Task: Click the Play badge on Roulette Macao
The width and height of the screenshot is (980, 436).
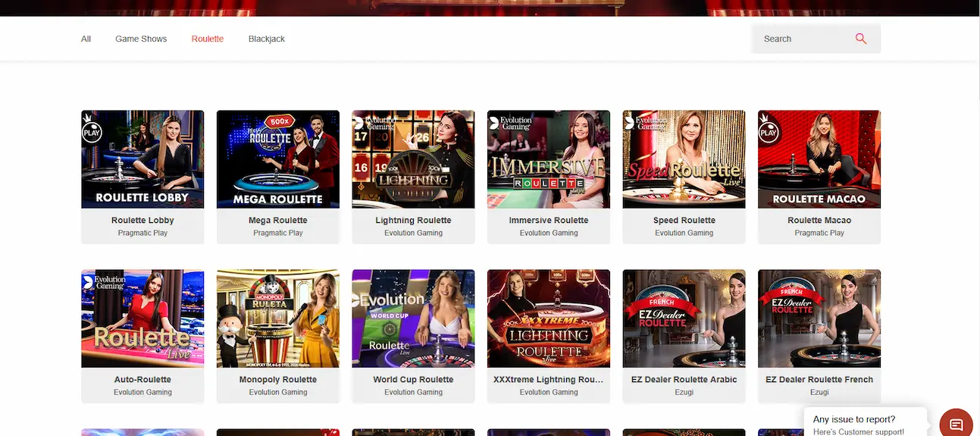Action: click(x=768, y=132)
